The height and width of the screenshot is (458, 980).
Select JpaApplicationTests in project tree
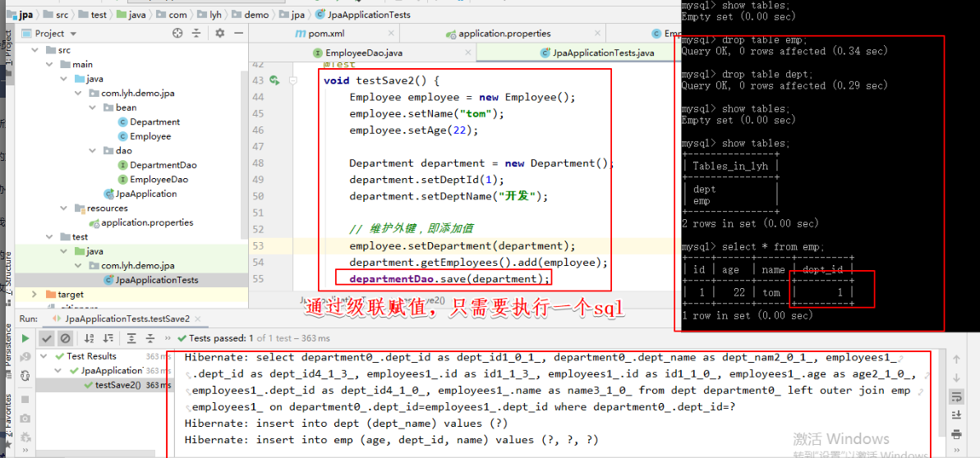pos(150,280)
